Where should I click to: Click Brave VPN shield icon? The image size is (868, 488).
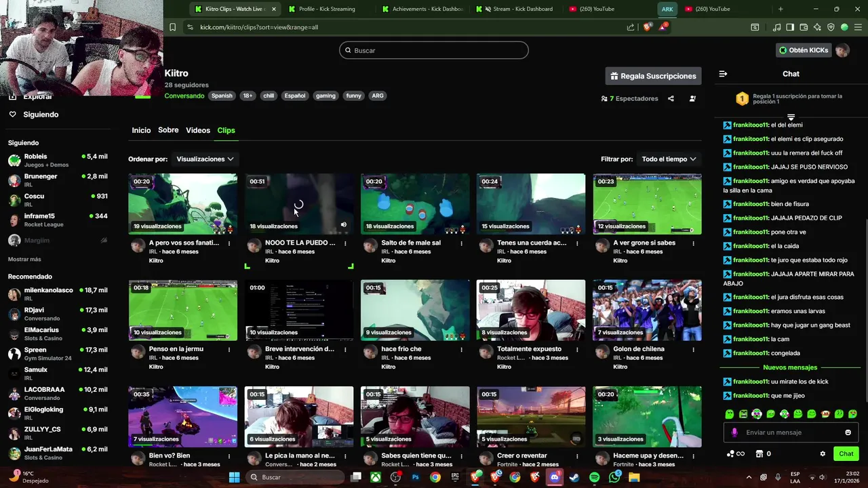[831, 27]
